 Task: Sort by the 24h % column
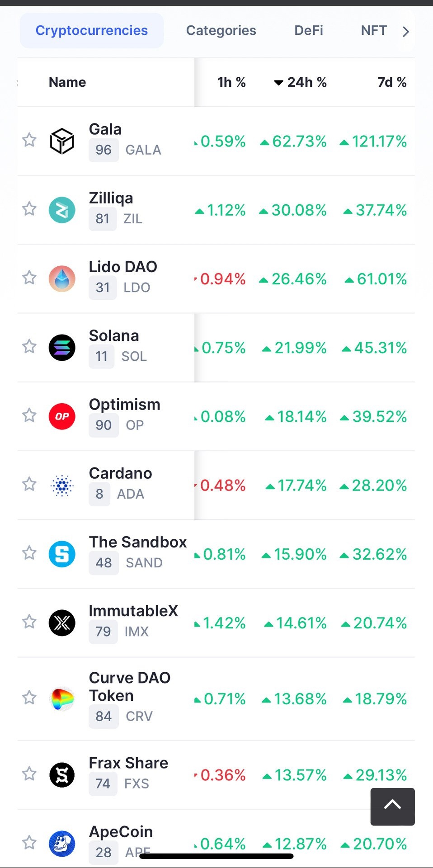pyautogui.click(x=300, y=82)
